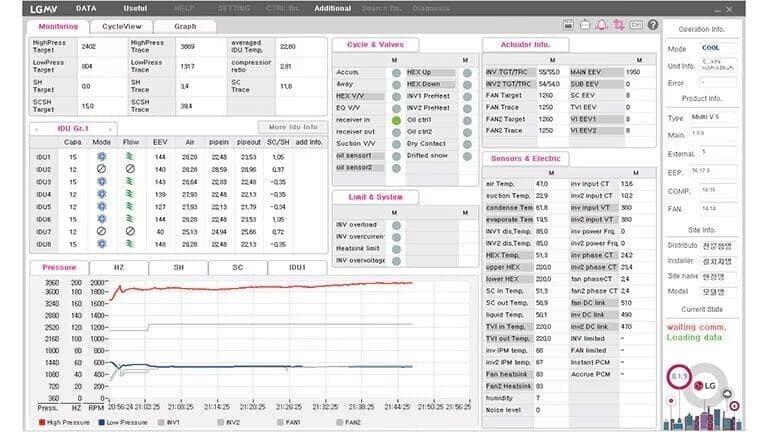Select the HZ graph tab
The height and width of the screenshot is (432, 768).
coord(118,268)
